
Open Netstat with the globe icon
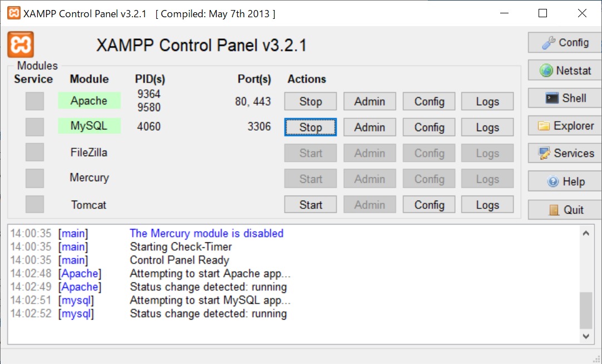[565, 71]
